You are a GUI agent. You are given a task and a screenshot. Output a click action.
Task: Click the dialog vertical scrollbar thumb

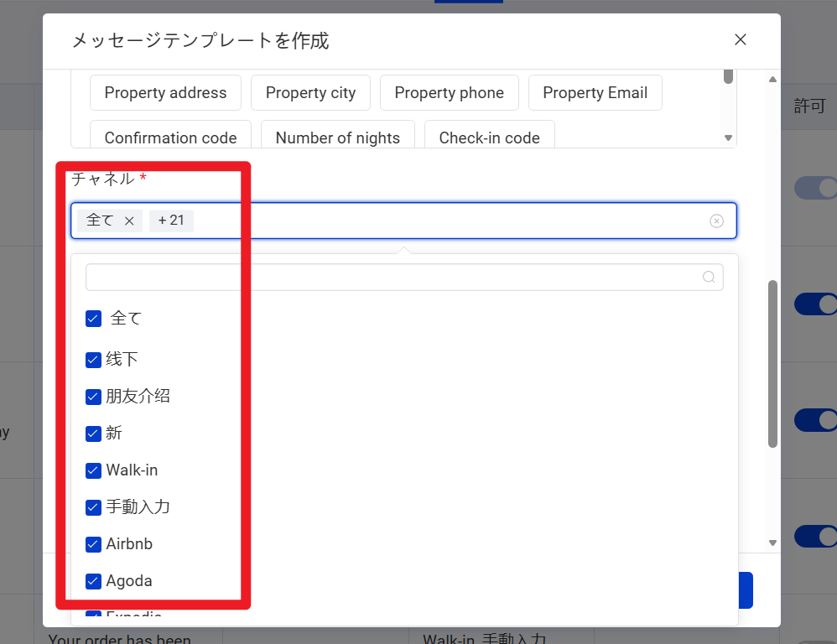772,364
